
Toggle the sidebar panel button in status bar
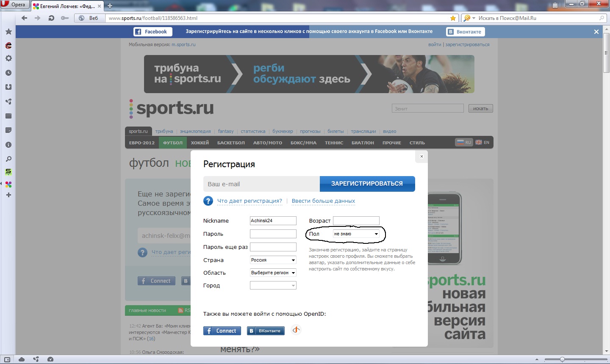pyautogui.click(x=7, y=359)
